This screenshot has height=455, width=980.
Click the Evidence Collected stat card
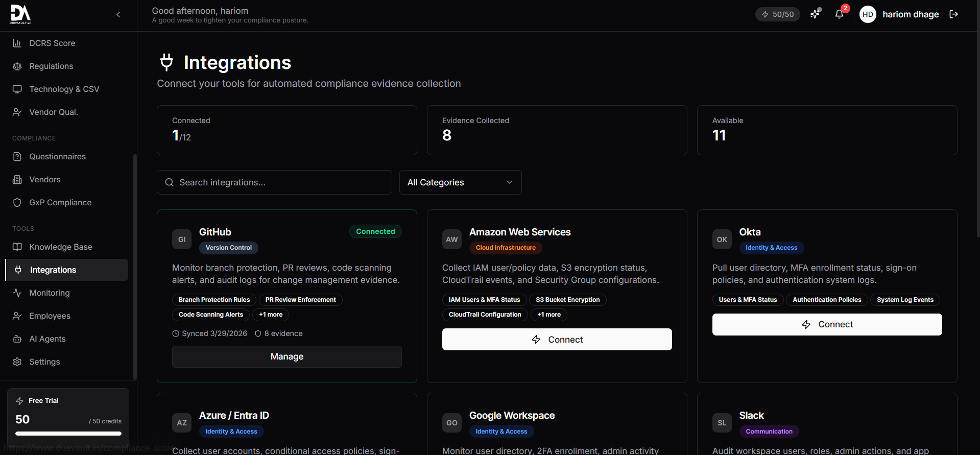point(557,130)
